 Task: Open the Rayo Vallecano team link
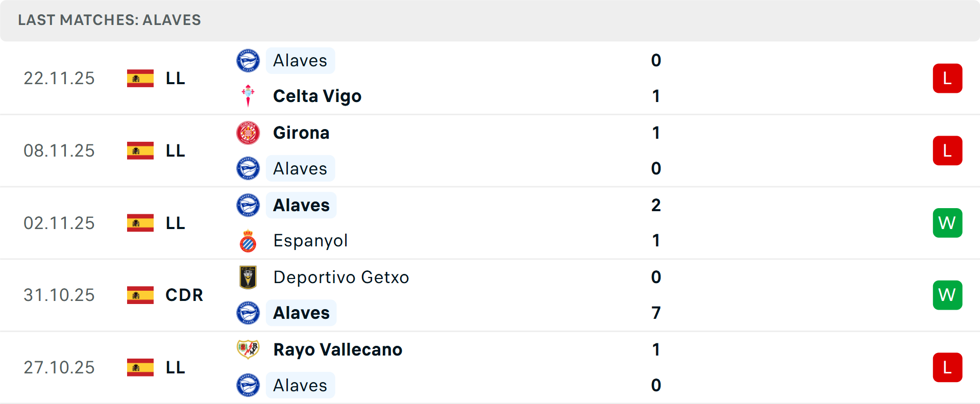[x=337, y=349]
